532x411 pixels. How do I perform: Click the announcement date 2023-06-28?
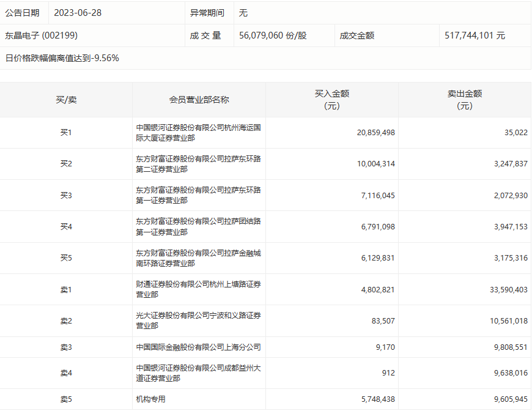78,13
